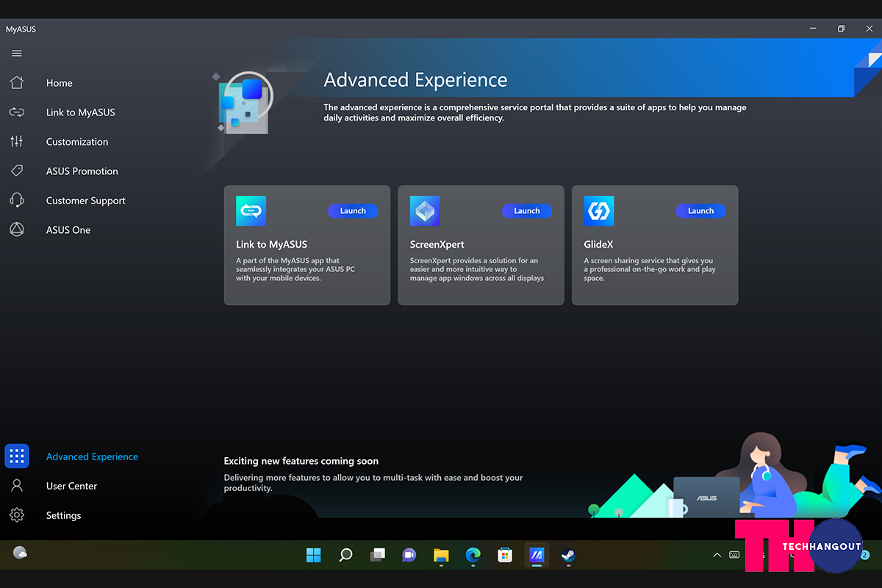Launch ScreenXpert
The image size is (882, 588).
(527, 211)
